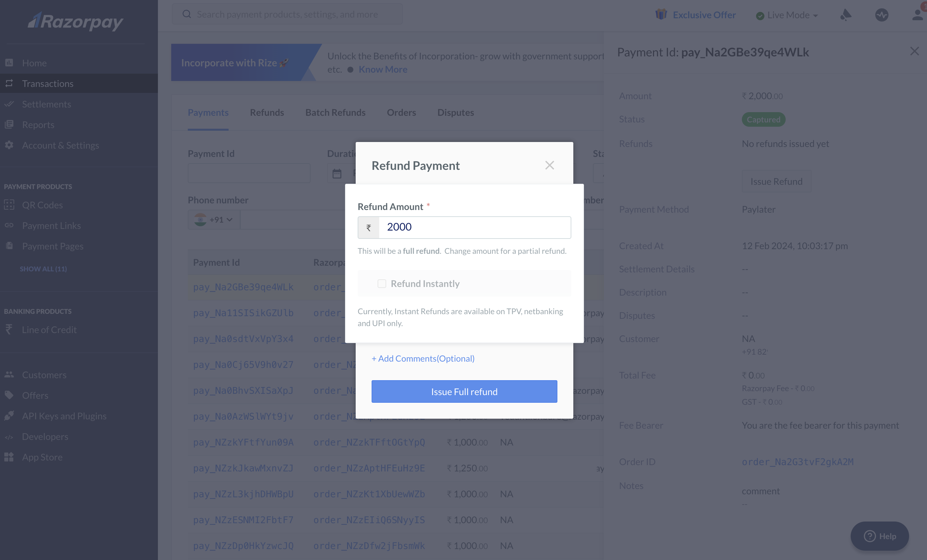Open the Help widget
The height and width of the screenshot is (560, 927).
(x=880, y=536)
